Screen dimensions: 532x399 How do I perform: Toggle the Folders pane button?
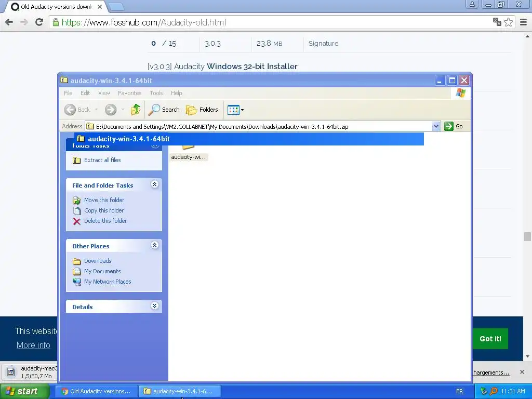pos(202,110)
